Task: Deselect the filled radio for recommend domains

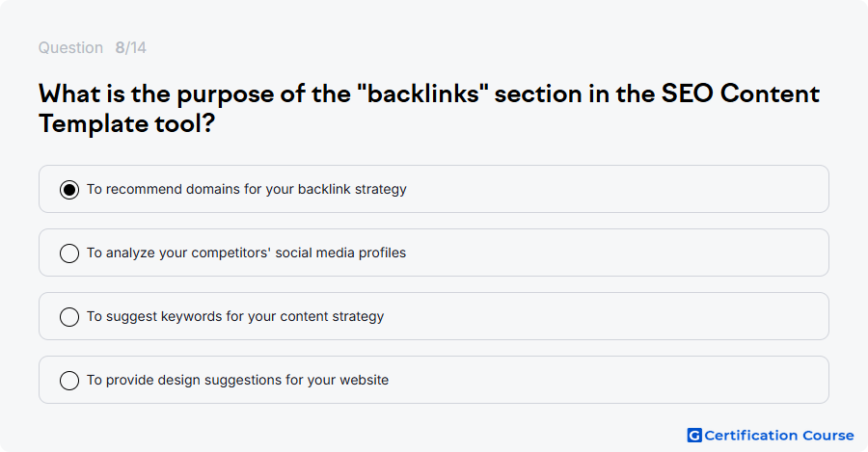Action: click(69, 190)
